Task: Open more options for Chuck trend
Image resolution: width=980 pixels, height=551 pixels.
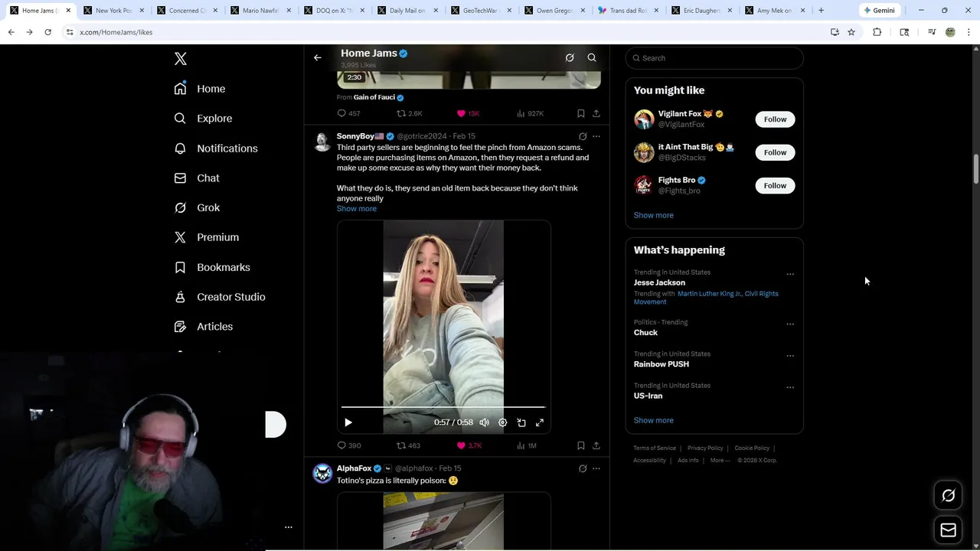Action: 790,324
